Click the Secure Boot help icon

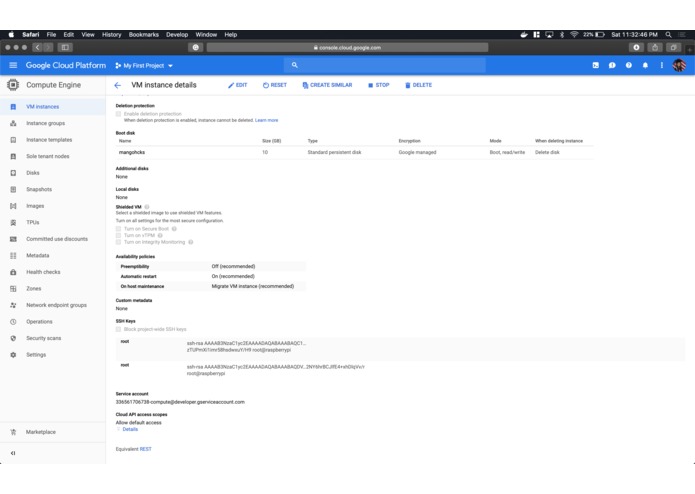click(174, 229)
